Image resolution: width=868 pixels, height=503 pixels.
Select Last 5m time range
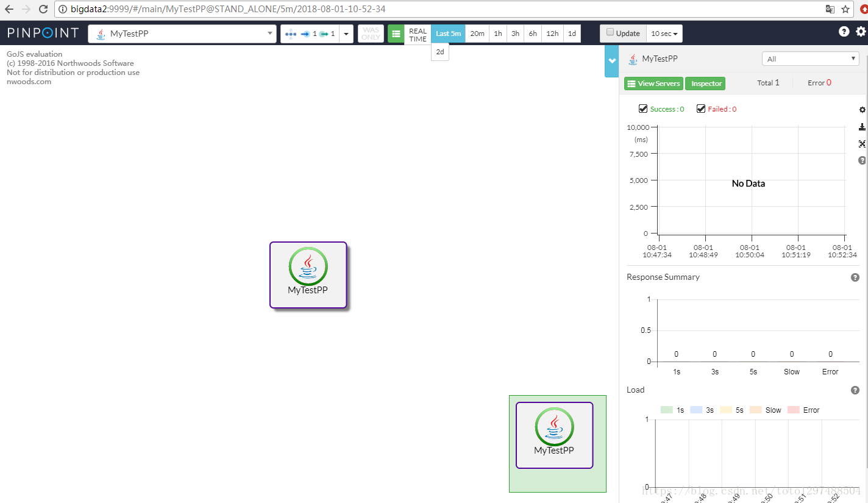(x=448, y=34)
